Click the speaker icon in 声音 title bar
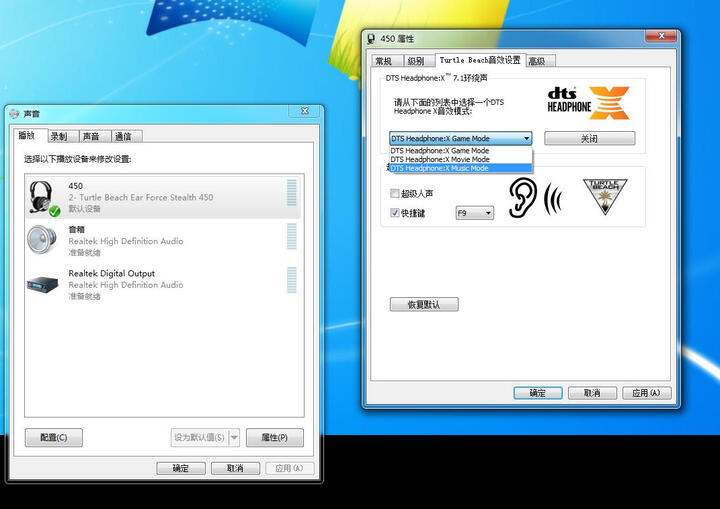 click(14, 113)
